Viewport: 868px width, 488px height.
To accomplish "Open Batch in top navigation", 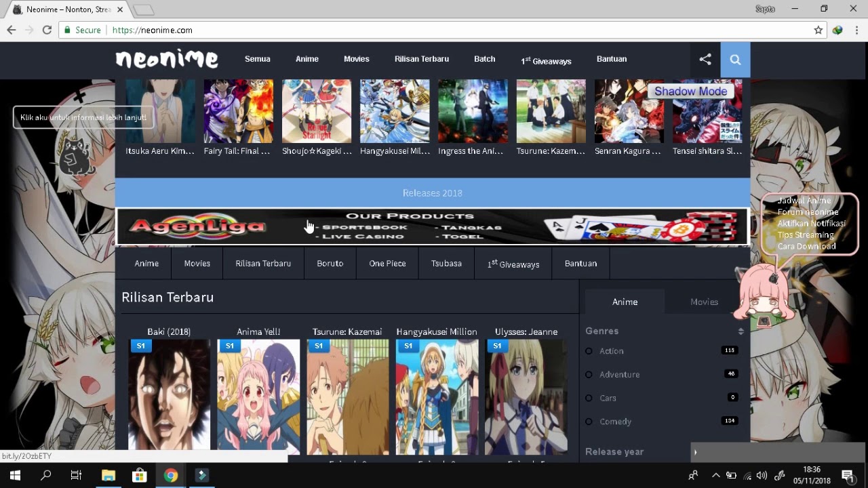I will [x=484, y=59].
